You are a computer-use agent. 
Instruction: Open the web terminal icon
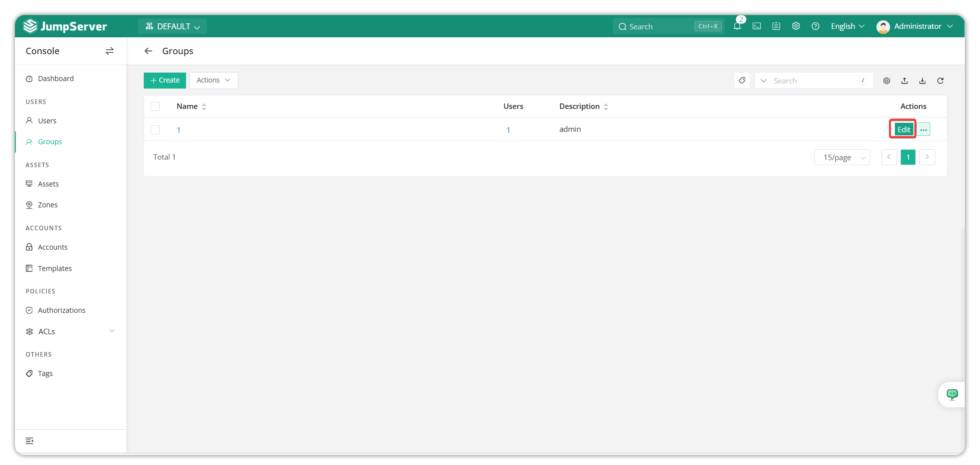[x=757, y=26]
